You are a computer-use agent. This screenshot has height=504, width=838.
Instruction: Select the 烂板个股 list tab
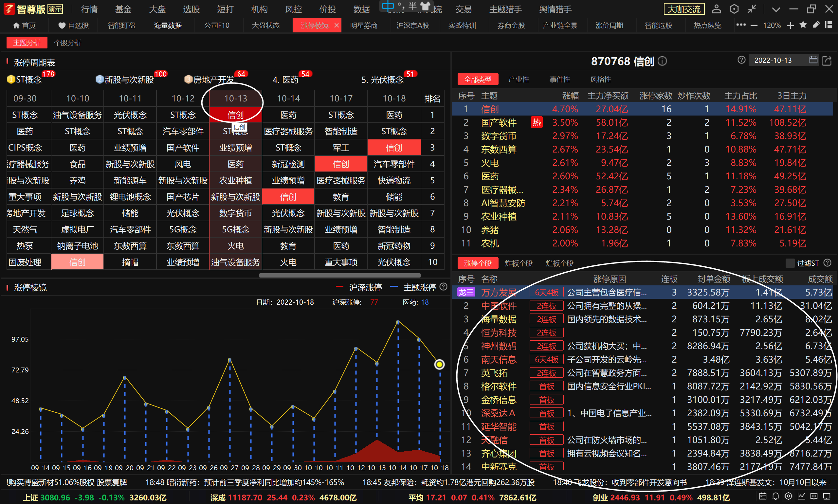coord(559,263)
